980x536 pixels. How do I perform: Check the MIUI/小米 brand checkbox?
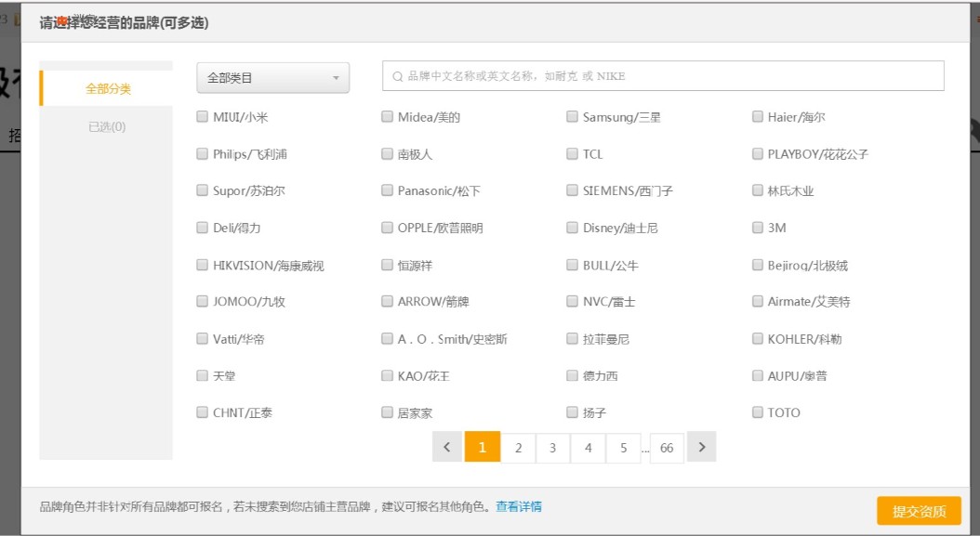click(202, 117)
